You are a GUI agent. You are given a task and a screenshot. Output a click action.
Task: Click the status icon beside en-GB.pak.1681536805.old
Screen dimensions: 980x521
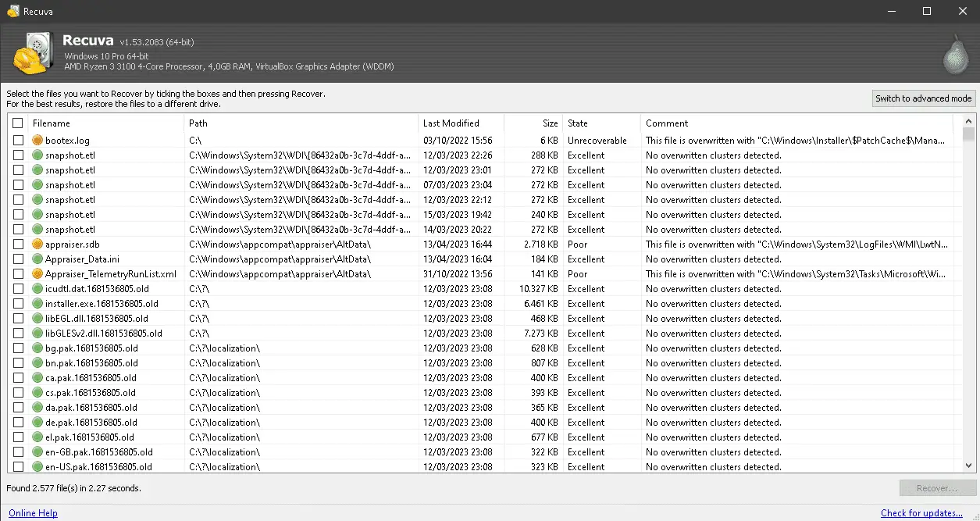(37, 452)
